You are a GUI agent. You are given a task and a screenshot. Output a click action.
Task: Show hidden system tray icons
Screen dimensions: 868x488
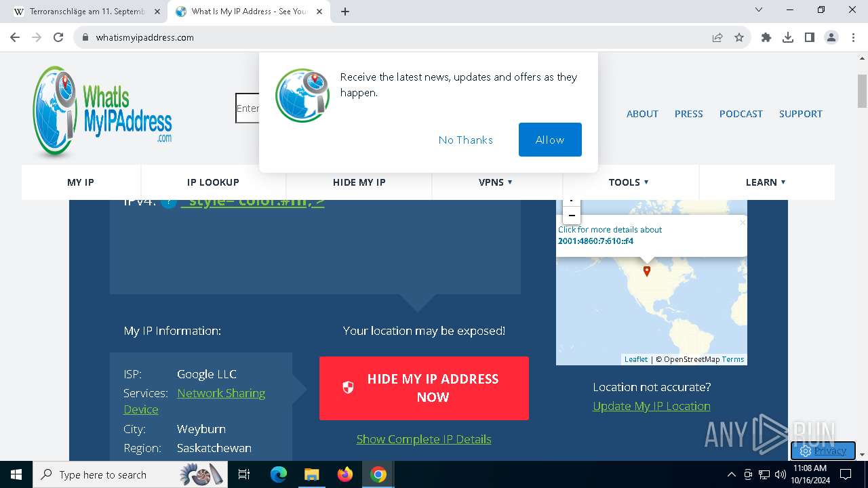[731, 474]
